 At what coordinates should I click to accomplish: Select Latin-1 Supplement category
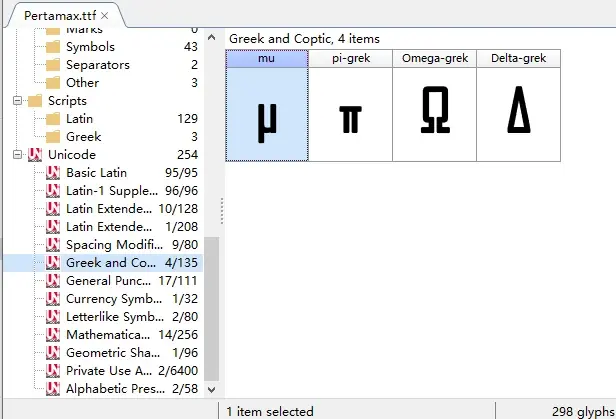point(108,191)
